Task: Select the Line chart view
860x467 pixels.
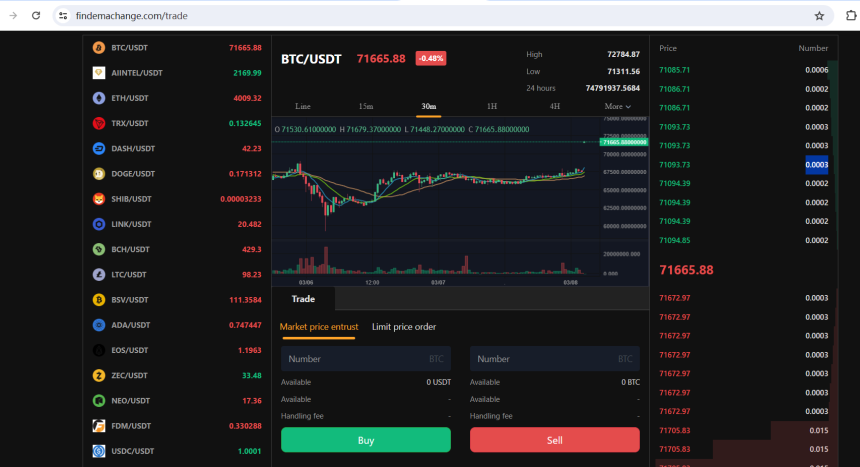Action: coord(303,106)
